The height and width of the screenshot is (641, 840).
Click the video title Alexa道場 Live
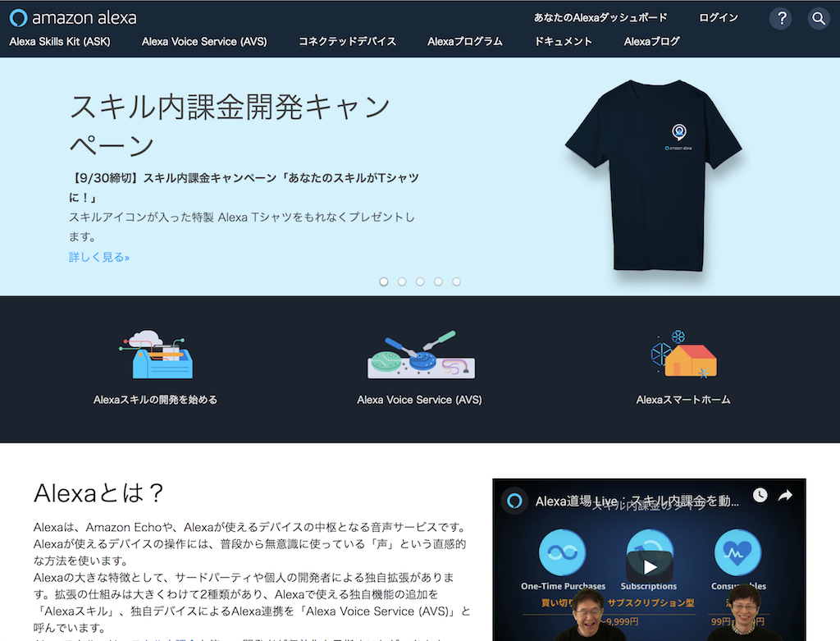pos(637,501)
